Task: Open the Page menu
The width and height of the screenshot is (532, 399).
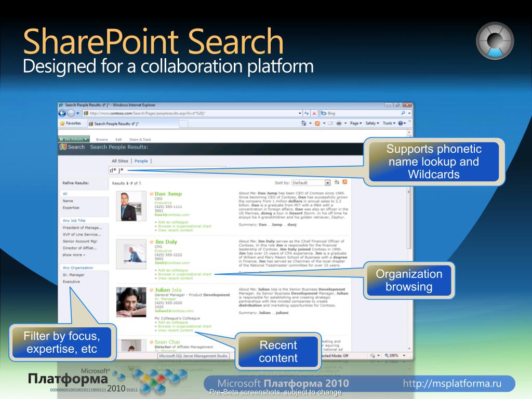Action: [x=355, y=124]
